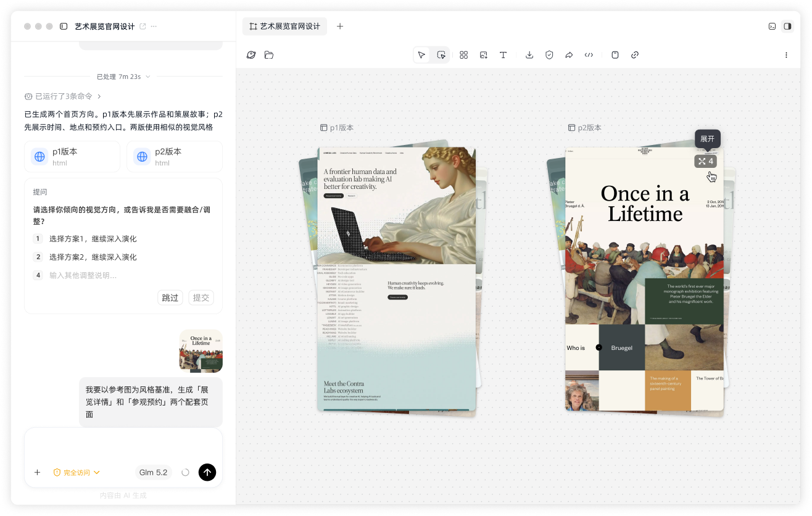This screenshot has height=516, width=812.
Task: Select the p2版本 frame label on canvas
Action: coord(584,128)
